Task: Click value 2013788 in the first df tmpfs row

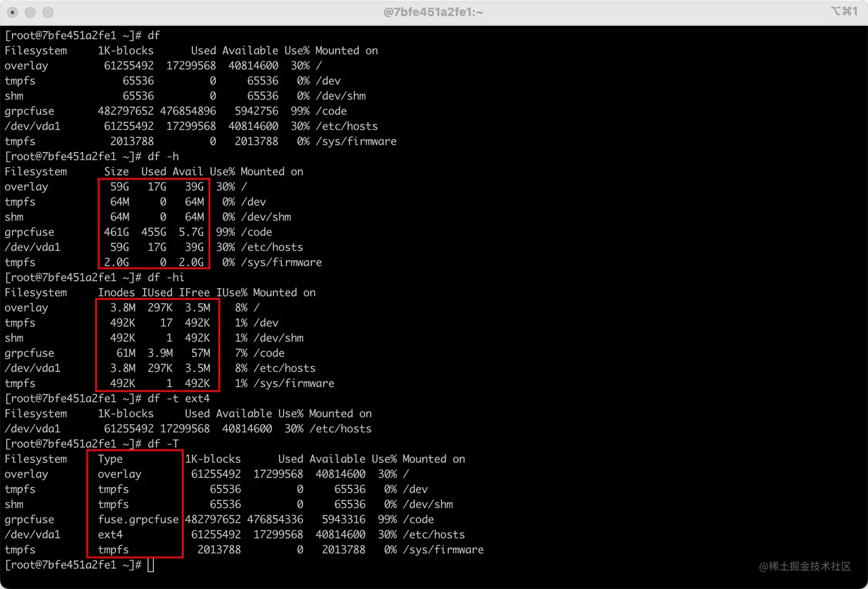Action: 132,141
